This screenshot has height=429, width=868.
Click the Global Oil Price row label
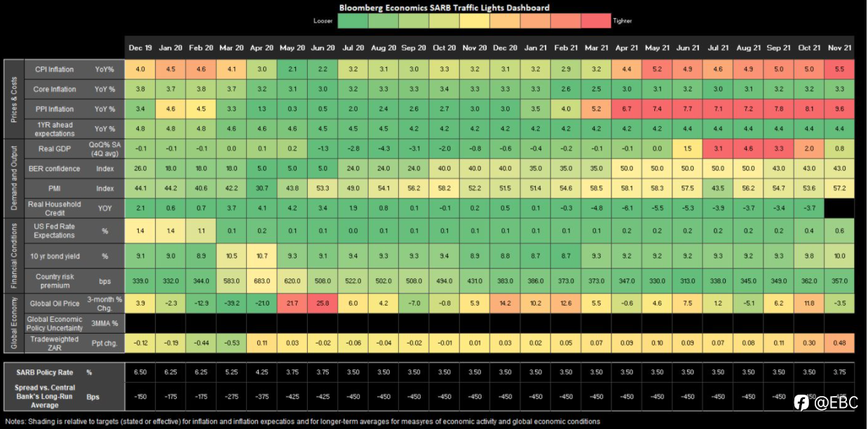[55, 304]
